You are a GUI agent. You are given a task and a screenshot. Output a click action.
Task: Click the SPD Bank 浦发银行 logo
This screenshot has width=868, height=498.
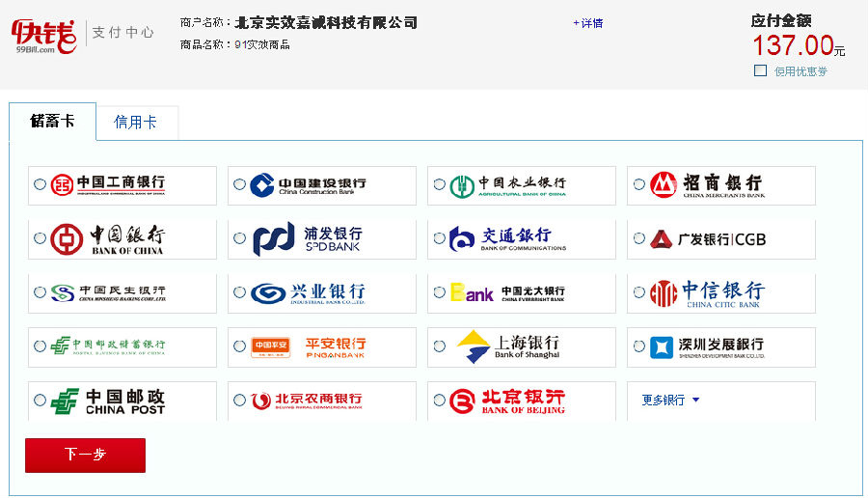[x=308, y=238]
